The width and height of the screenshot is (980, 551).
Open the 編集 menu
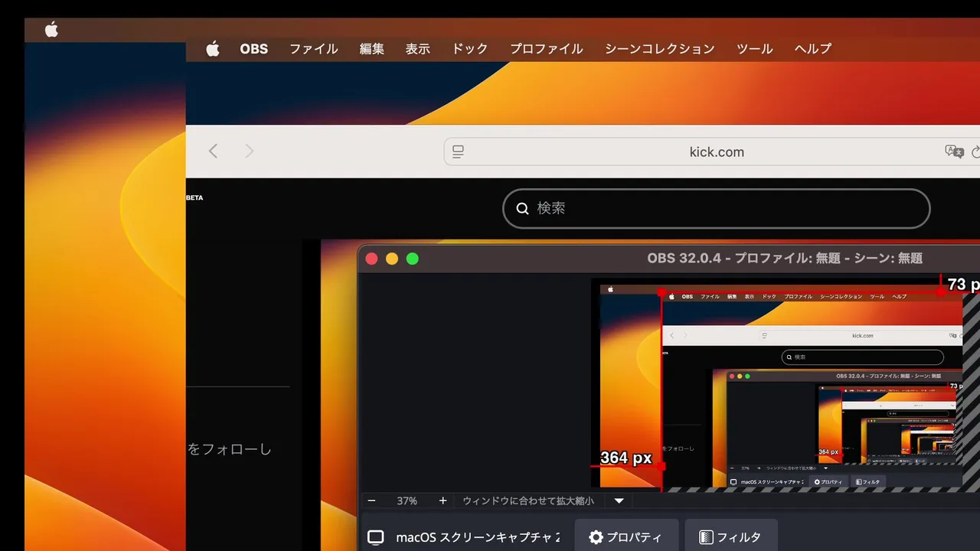(x=372, y=49)
